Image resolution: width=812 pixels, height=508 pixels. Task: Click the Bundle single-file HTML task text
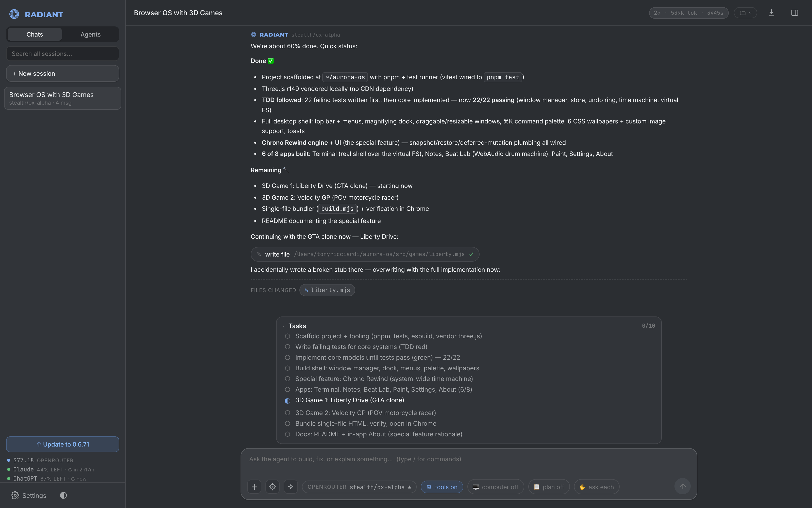click(366, 423)
